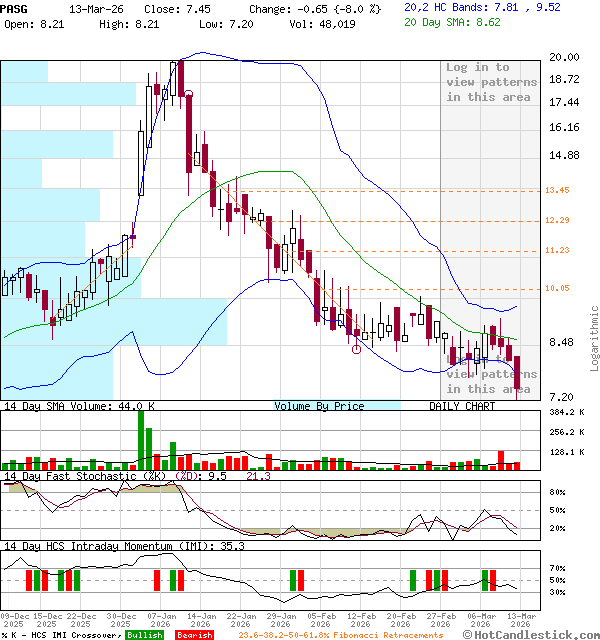Click the 10.05 Fibonacci price level
Image resolution: width=600 pixels, height=640 pixels.
click(557, 288)
